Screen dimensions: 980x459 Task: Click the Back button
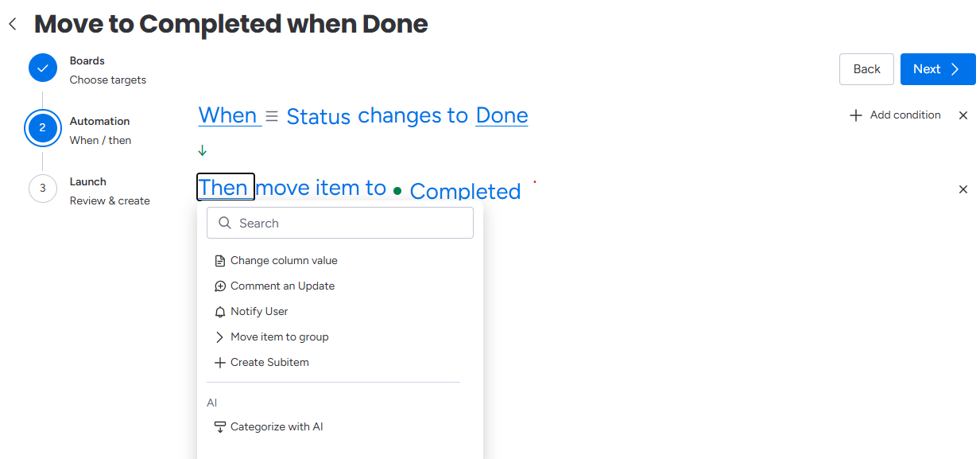tap(866, 69)
